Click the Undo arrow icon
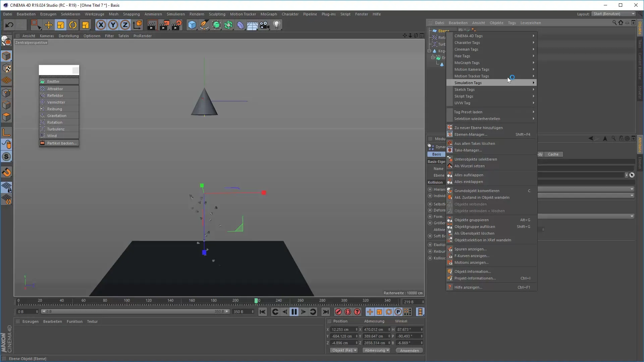The height and width of the screenshot is (362, 644). coord(9,25)
